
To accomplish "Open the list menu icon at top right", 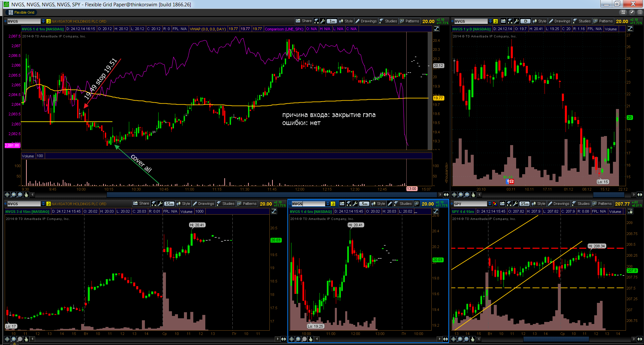I will [x=639, y=12].
